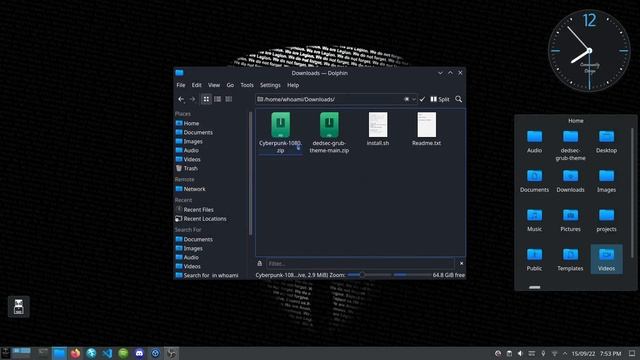Switch Dolphin to icons view mode

pos(206,99)
